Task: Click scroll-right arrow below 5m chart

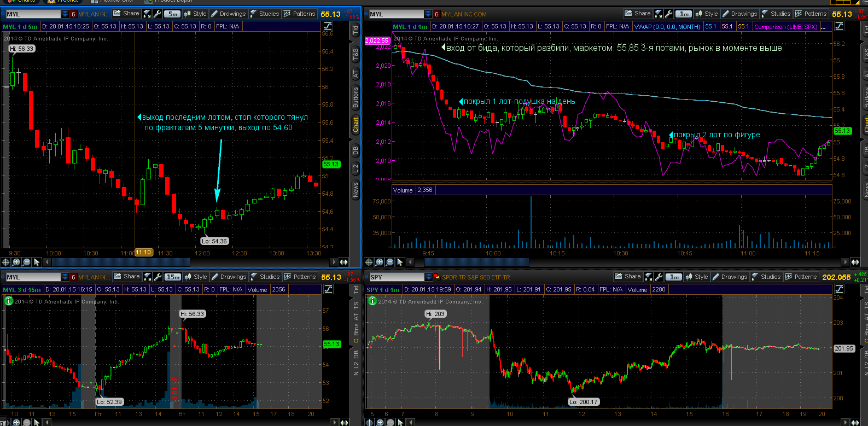Action: [335, 262]
